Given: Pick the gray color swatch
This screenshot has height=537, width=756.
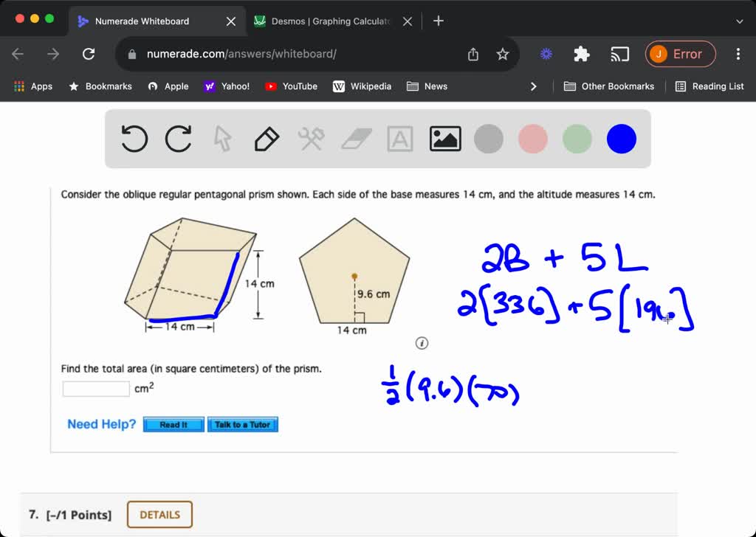Looking at the screenshot, I should (489, 139).
